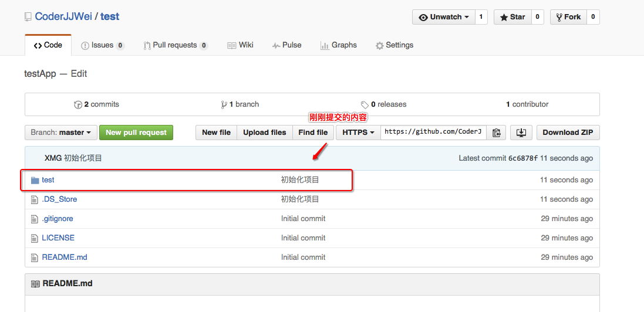644x312 pixels.
Task: Click the test folder icon
Action: (35, 180)
